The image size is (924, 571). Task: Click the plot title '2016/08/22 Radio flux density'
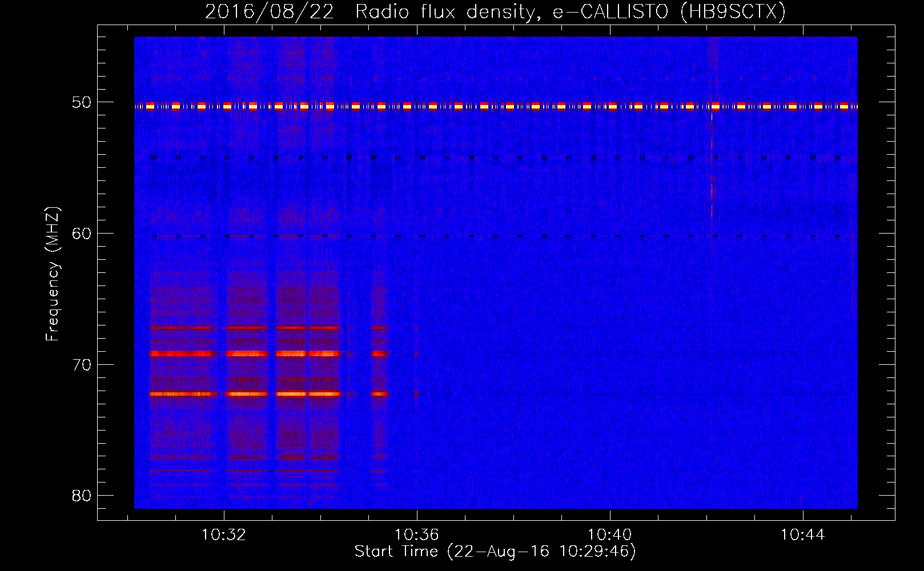point(495,11)
